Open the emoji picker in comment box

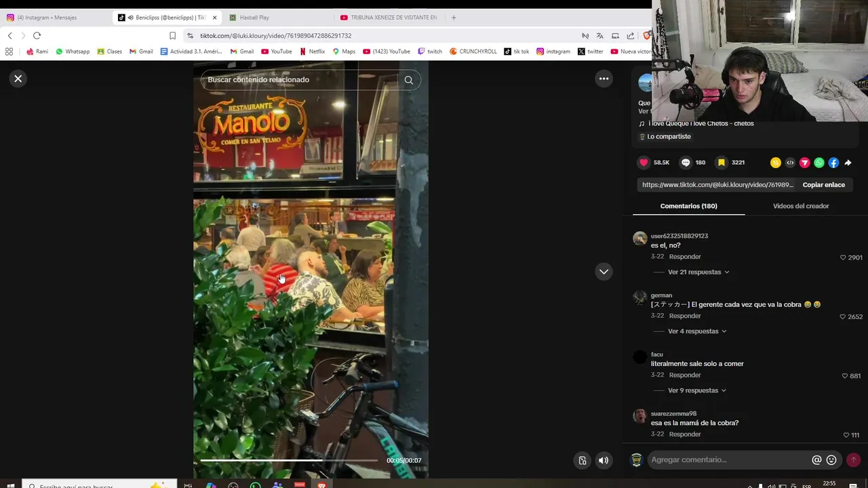click(831, 460)
